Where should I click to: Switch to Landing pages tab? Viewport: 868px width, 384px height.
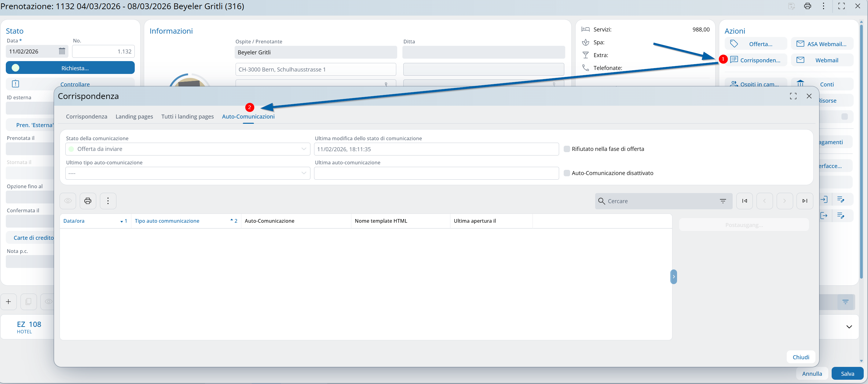(x=134, y=116)
